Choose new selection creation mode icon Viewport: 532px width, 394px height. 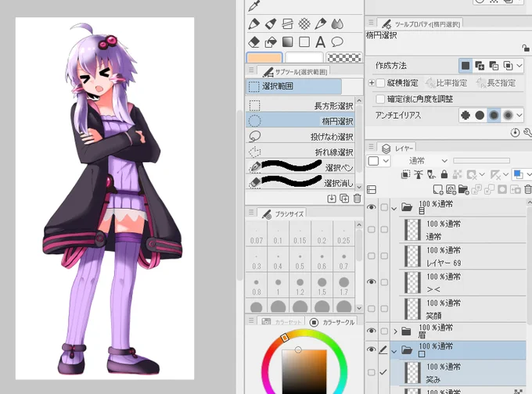tap(465, 66)
